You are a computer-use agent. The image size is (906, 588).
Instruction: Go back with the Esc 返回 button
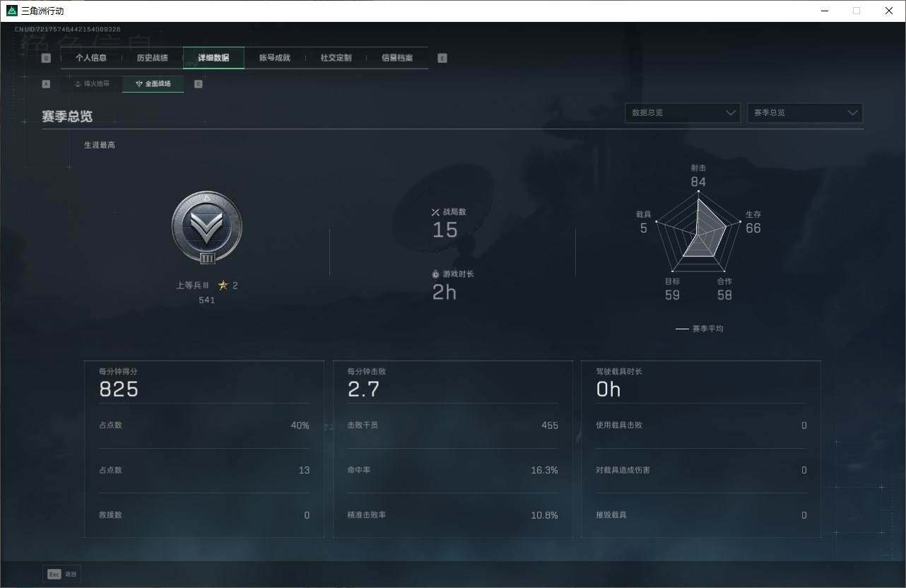click(62, 574)
